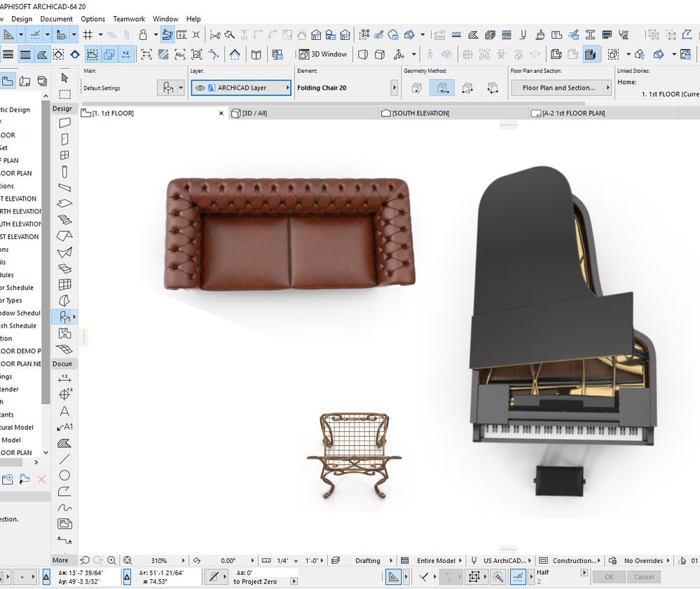Click the Zoom In magnifier icon
This screenshot has height=589, width=700.
[111, 560]
